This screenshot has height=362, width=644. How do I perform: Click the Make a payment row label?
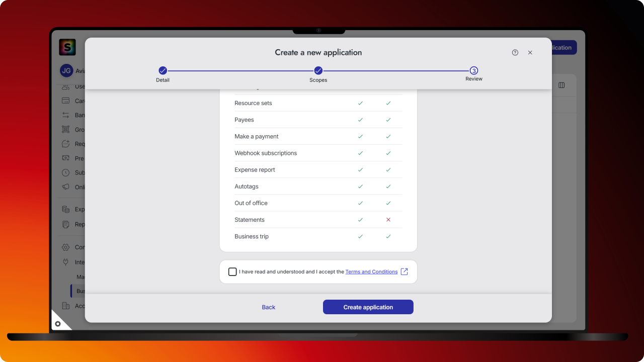tap(257, 136)
